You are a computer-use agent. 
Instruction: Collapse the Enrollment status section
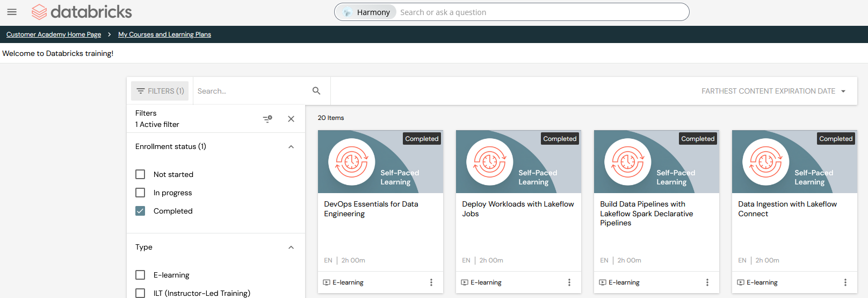(x=291, y=147)
